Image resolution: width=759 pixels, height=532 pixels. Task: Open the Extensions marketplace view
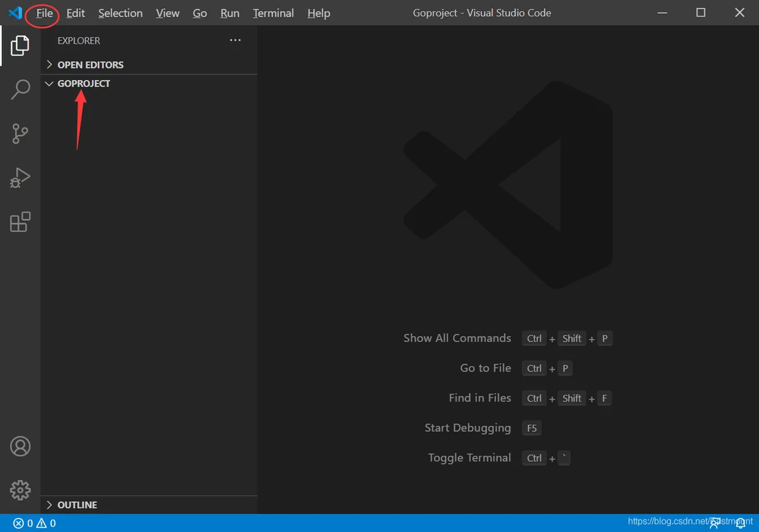coord(20,222)
